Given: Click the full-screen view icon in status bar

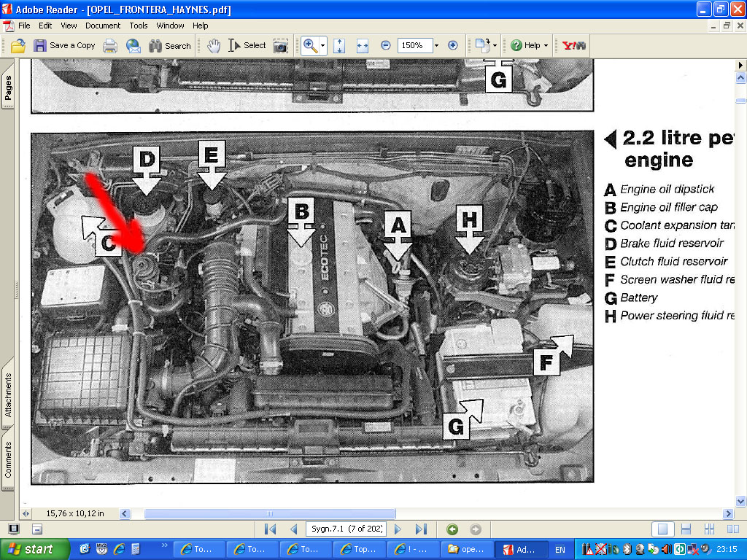Looking at the screenshot, I should point(14,529).
